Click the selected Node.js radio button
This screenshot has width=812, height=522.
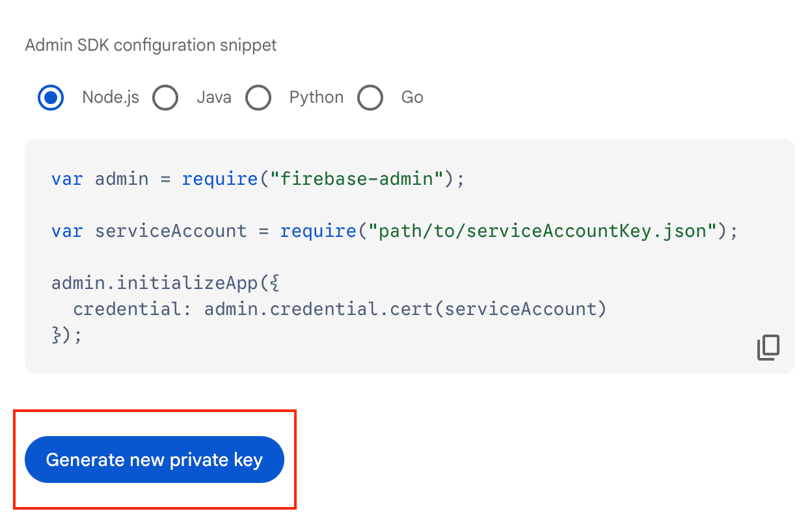pos(51,98)
